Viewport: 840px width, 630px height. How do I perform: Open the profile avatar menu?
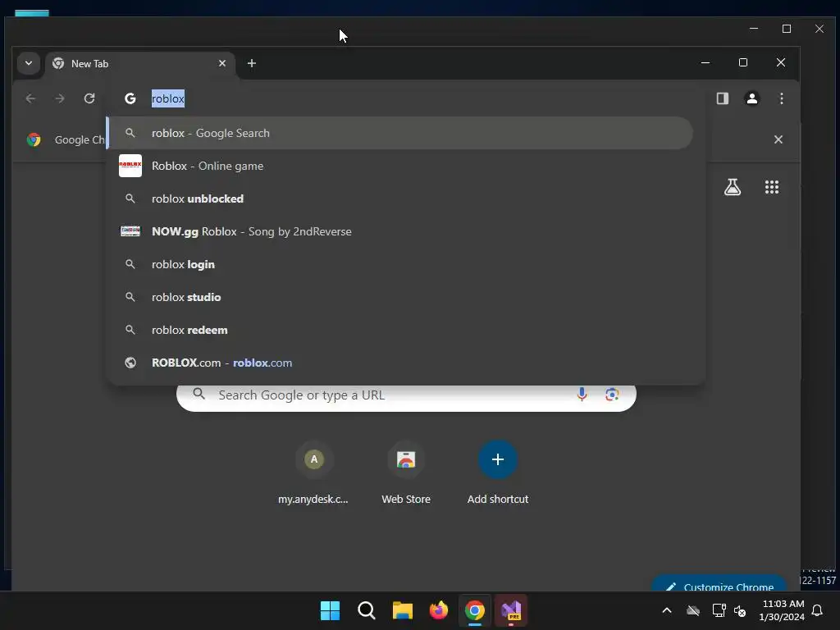click(752, 98)
